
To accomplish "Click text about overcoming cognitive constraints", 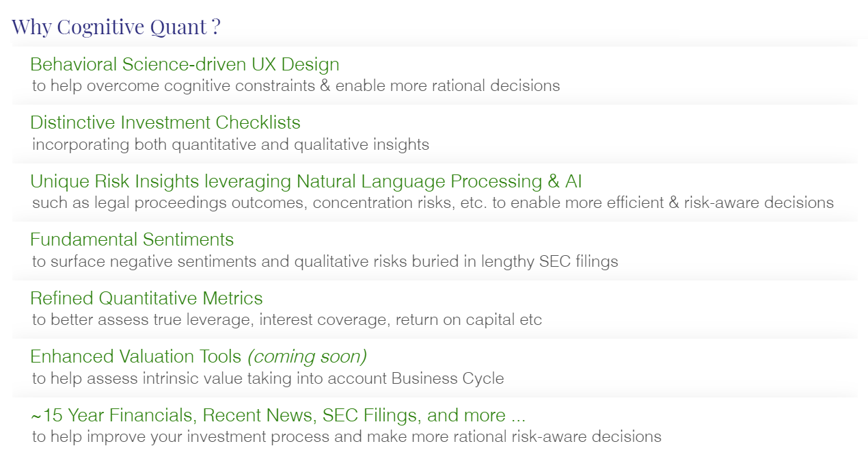I will [x=296, y=86].
